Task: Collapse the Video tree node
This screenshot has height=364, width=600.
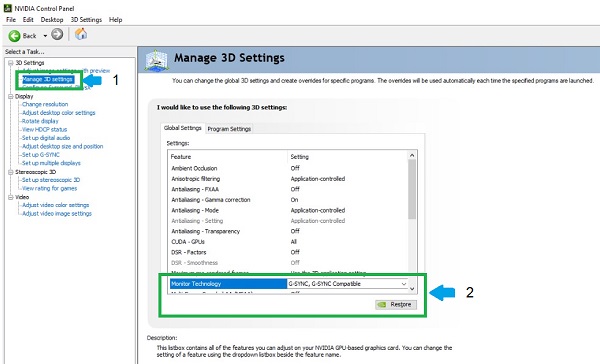Action: (11, 197)
